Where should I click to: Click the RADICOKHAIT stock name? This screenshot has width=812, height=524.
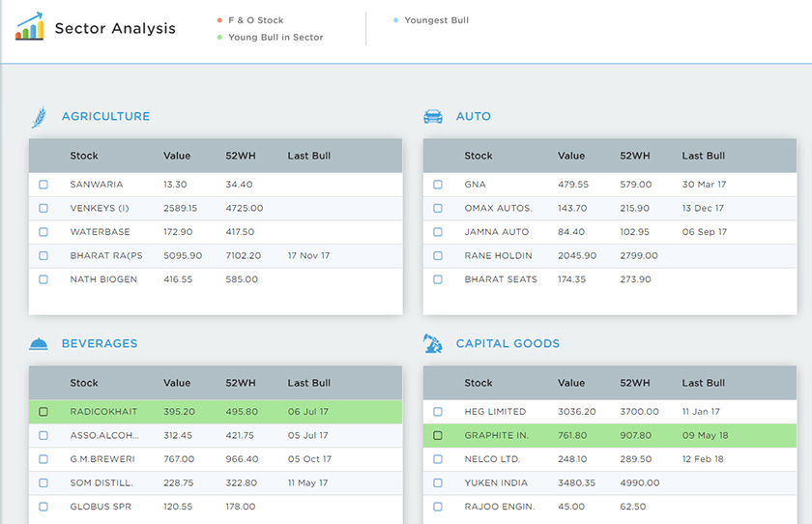coord(103,412)
